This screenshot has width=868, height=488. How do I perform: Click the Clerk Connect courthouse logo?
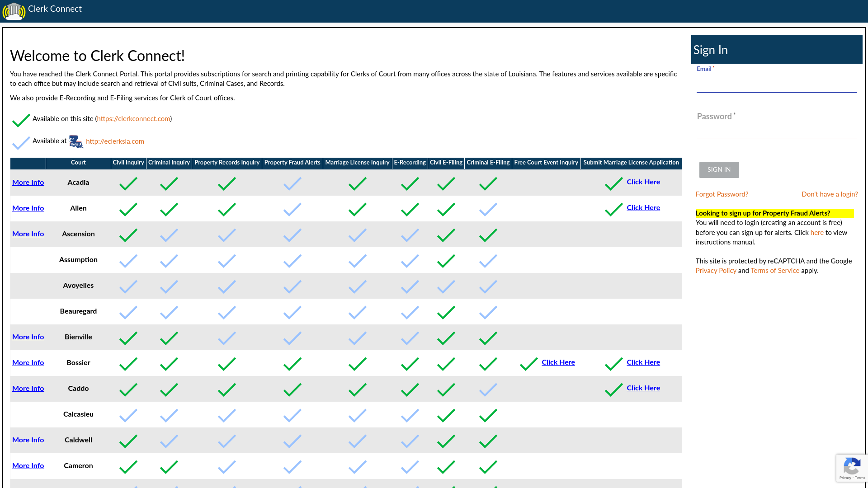14,11
